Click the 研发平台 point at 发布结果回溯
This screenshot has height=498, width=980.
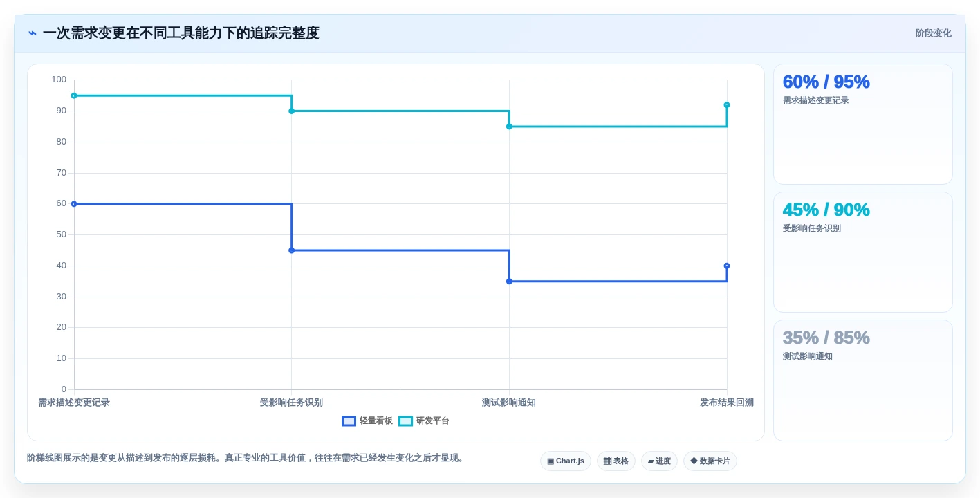[727, 105]
